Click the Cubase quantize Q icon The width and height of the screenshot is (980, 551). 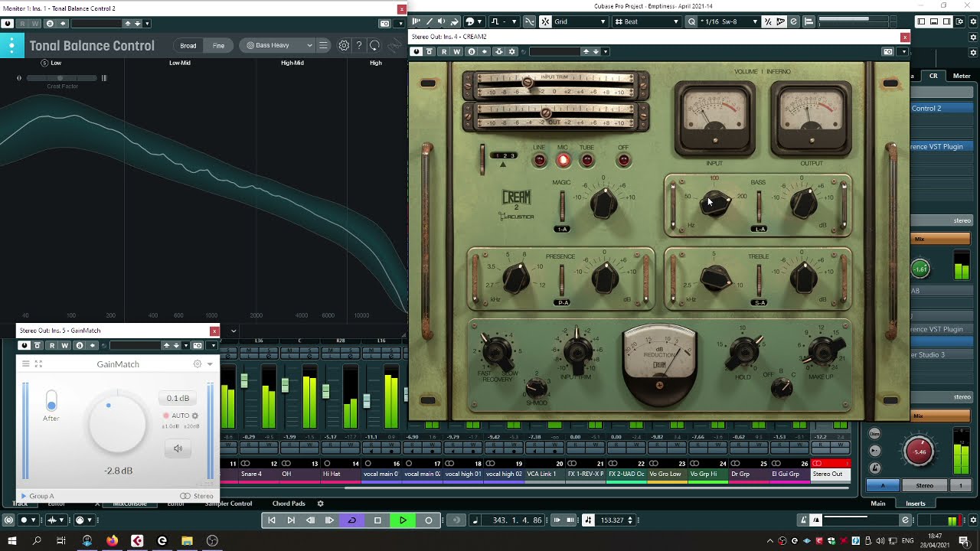[x=692, y=21]
